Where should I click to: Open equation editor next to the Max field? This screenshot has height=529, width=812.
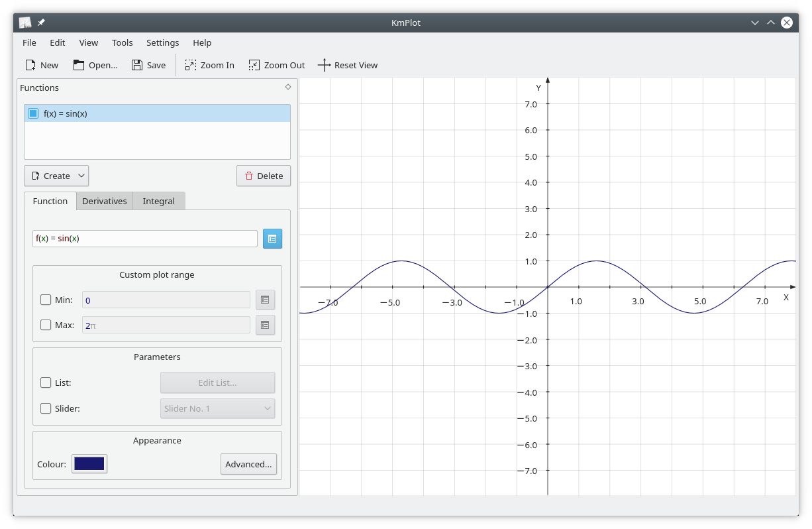pyautogui.click(x=265, y=325)
